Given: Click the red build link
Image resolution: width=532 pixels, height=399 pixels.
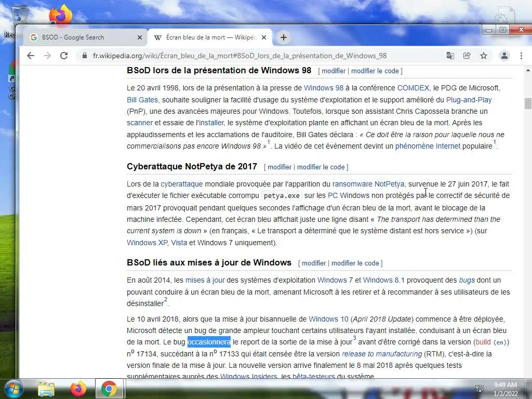Looking at the screenshot, I should tap(483, 342).
